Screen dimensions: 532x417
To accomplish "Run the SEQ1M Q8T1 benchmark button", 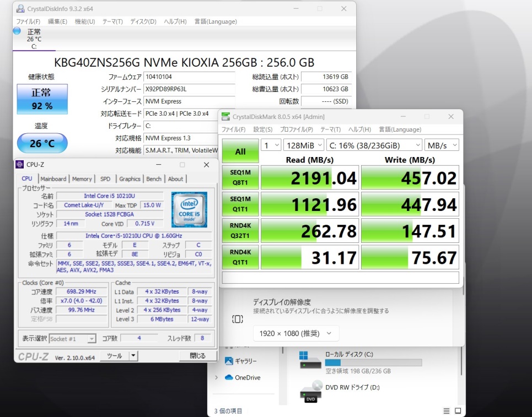I will 240,177.
